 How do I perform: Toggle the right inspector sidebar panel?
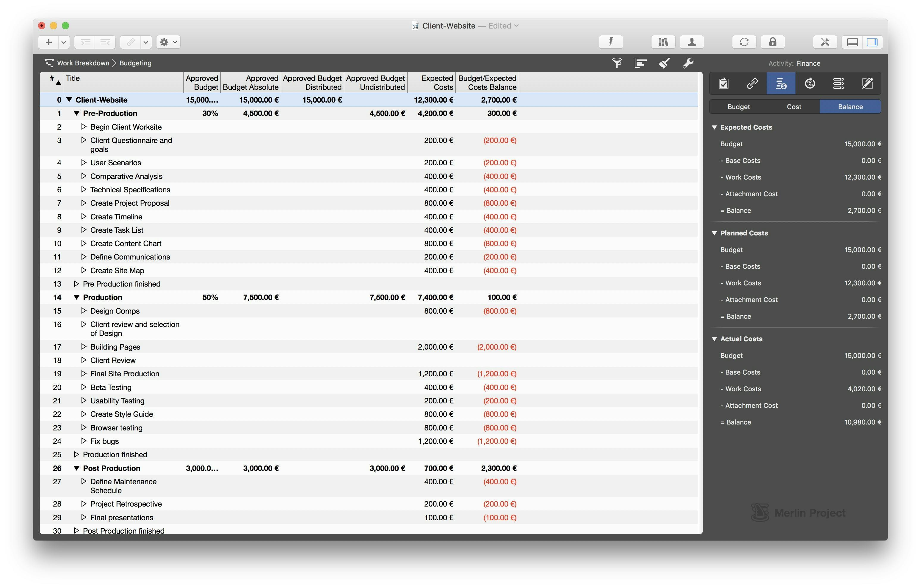(873, 42)
